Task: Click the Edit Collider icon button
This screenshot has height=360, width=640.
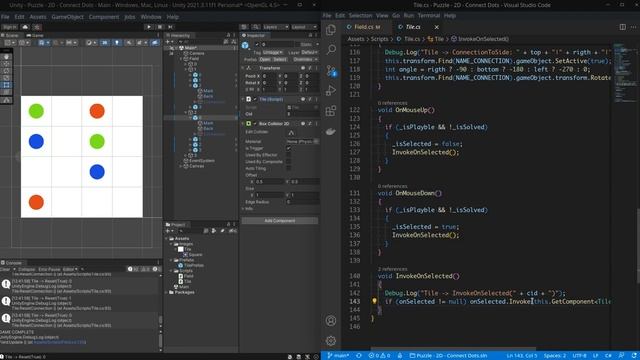Action: (x=291, y=132)
